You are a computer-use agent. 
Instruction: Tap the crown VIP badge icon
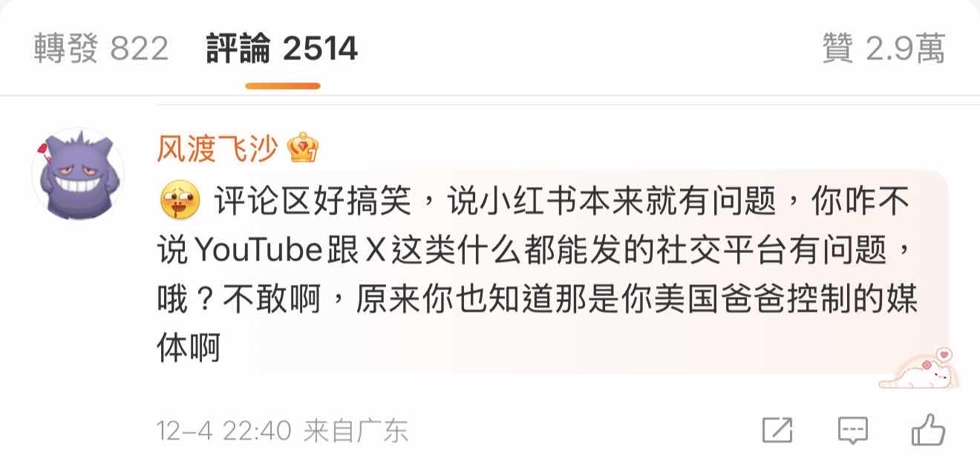[303, 149]
